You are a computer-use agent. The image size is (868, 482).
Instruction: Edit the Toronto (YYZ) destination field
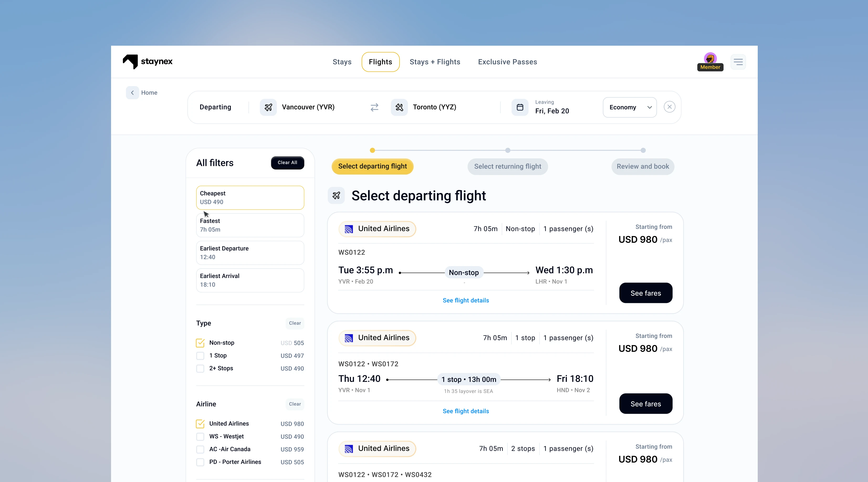[x=434, y=107]
